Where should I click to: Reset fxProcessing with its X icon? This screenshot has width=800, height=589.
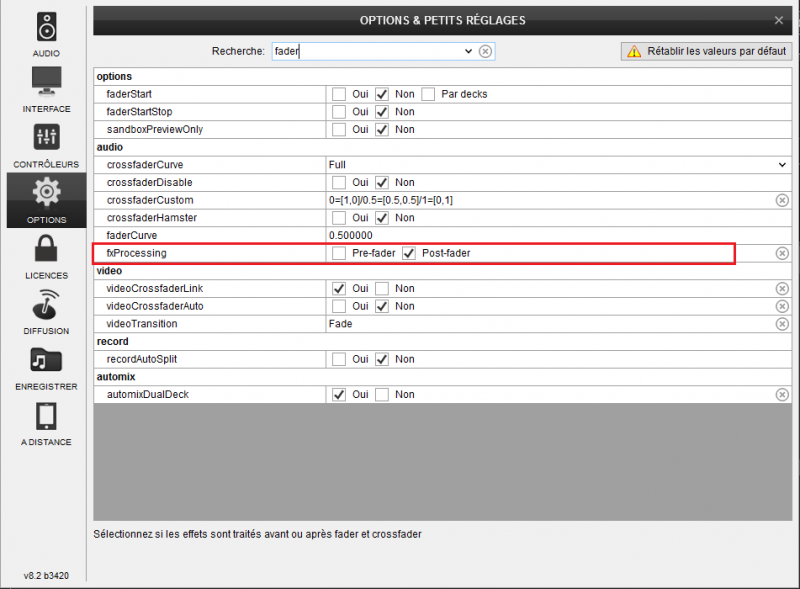pos(782,253)
